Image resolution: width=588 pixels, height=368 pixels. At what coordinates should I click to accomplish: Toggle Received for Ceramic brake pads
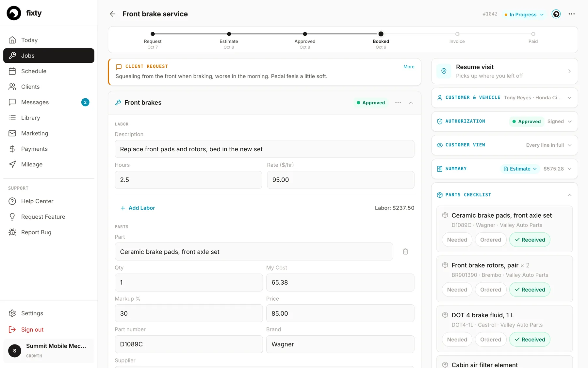(x=530, y=240)
